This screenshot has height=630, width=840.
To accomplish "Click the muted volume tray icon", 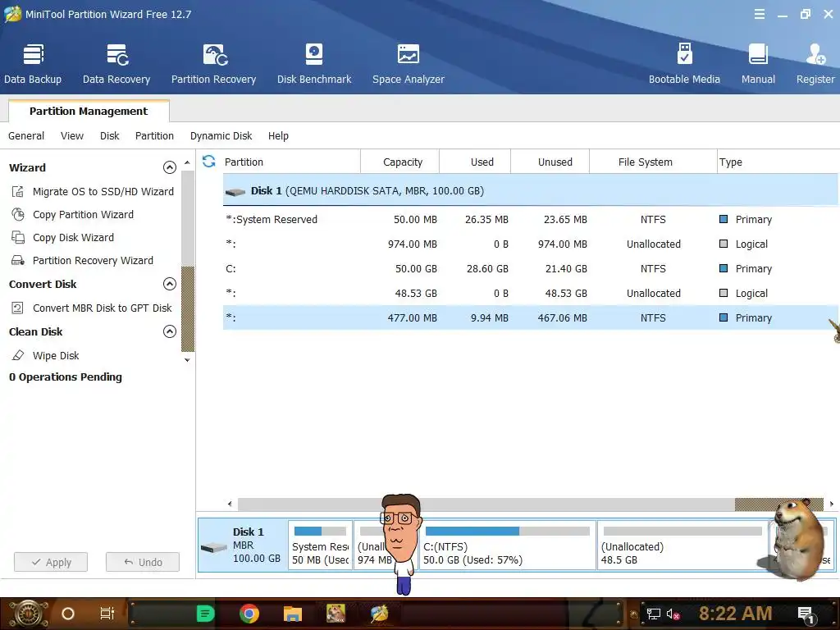I will tap(673, 614).
